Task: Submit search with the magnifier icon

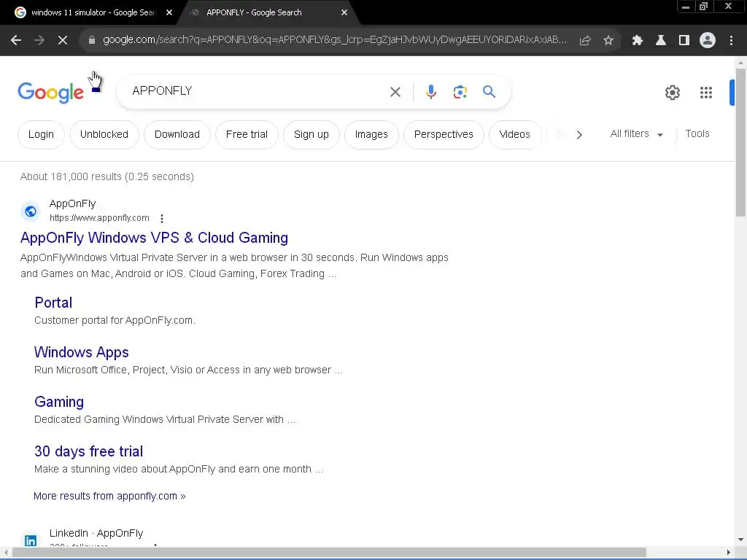Action: point(489,91)
